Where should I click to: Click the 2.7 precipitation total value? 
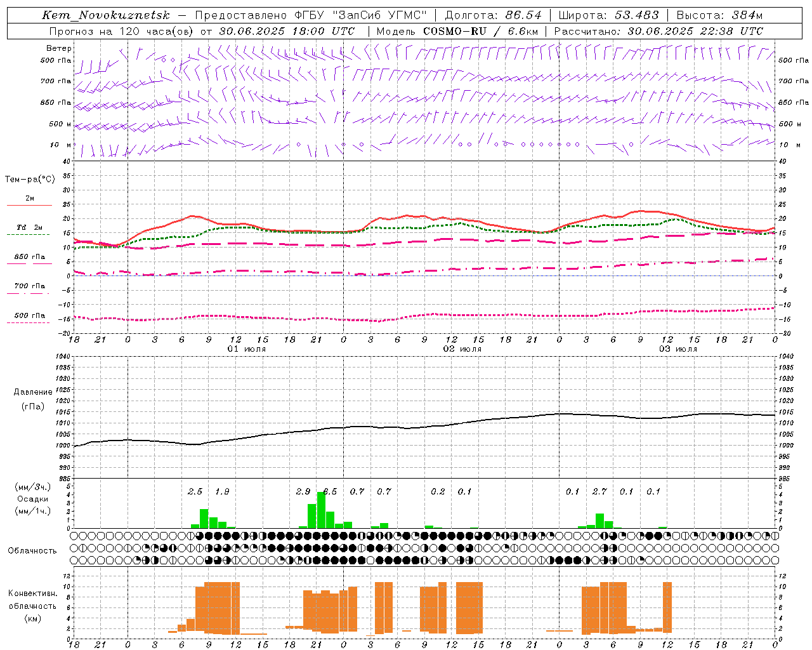click(599, 491)
